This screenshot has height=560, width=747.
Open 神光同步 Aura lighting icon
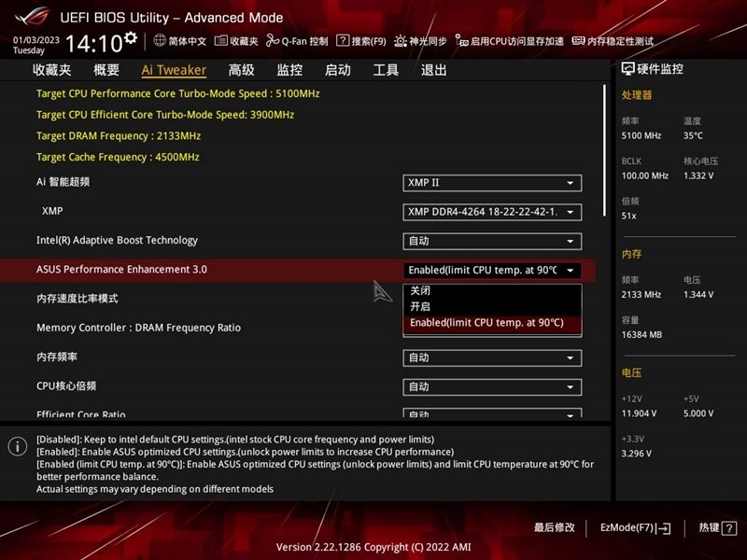[x=401, y=41]
